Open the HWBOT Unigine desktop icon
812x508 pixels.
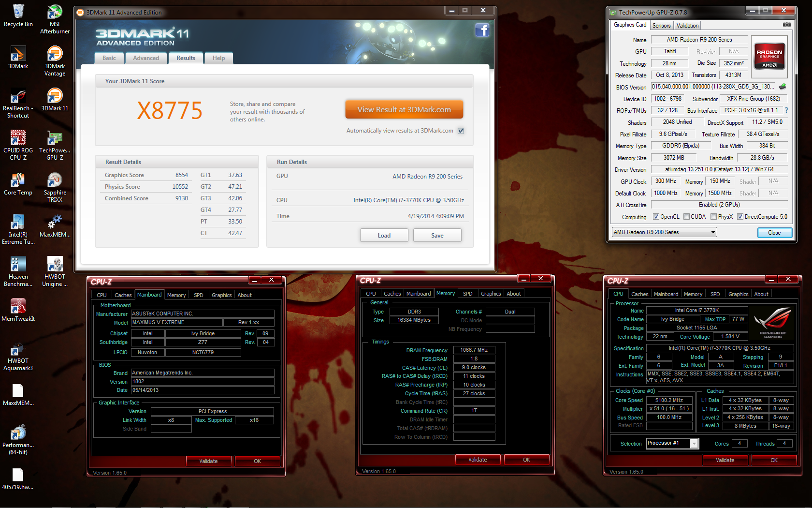pyautogui.click(x=55, y=271)
